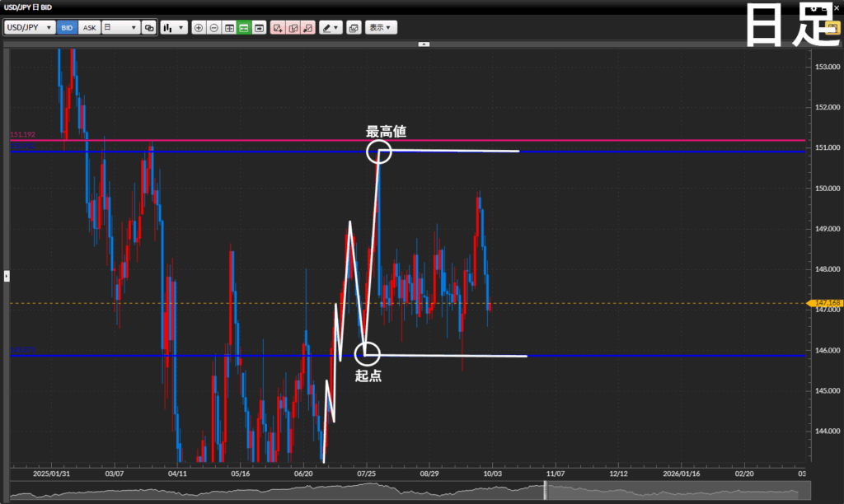The height and width of the screenshot is (504, 844).
Task: Collapse the toolbar using top center arrow
Action: tap(424, 44)
